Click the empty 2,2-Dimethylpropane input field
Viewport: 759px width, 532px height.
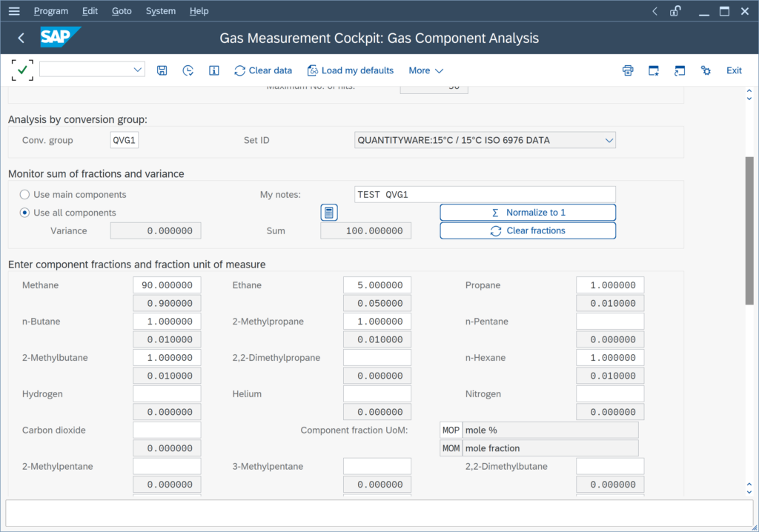click(377, 358)
